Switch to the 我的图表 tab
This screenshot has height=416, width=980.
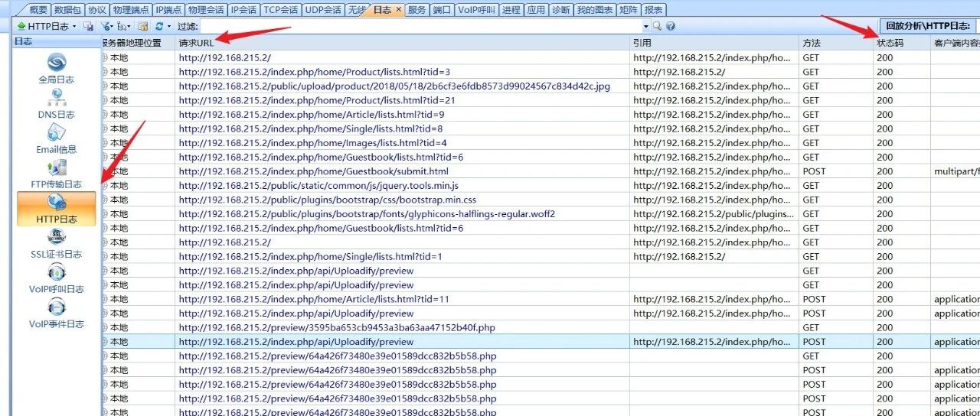(x=595, y=10)
